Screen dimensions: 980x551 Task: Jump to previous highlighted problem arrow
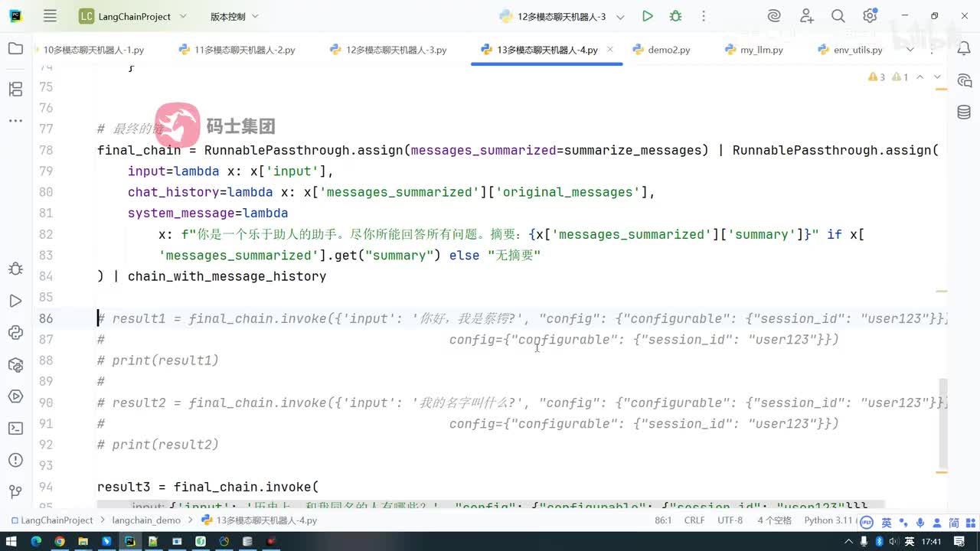click(x=920, y=77)
